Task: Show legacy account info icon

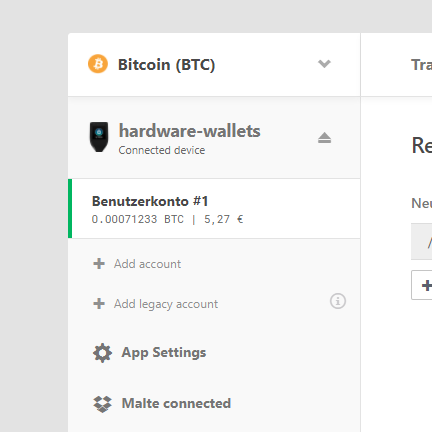Action: coord(338,301)
